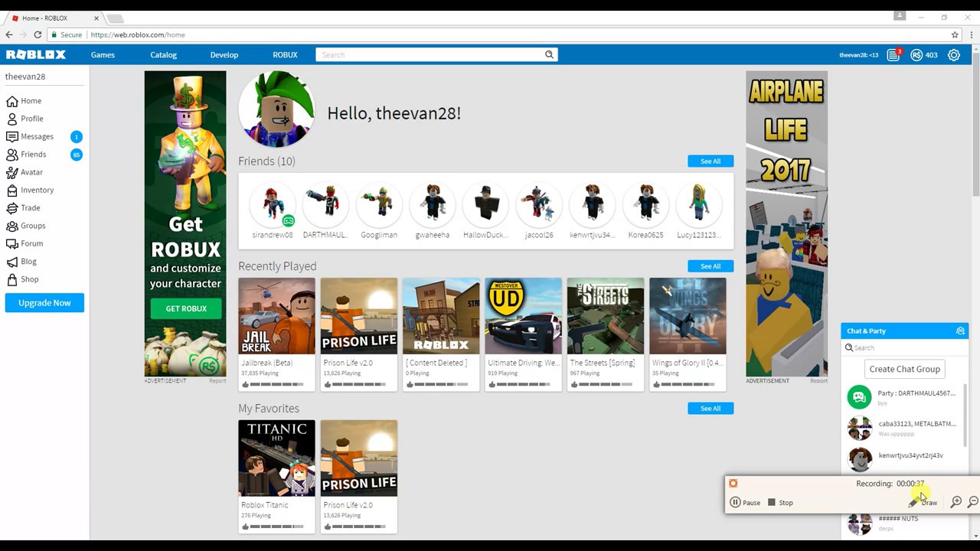980x551 pixels.
Task: Open Trade in the sidebar
Action: (23, 208)
